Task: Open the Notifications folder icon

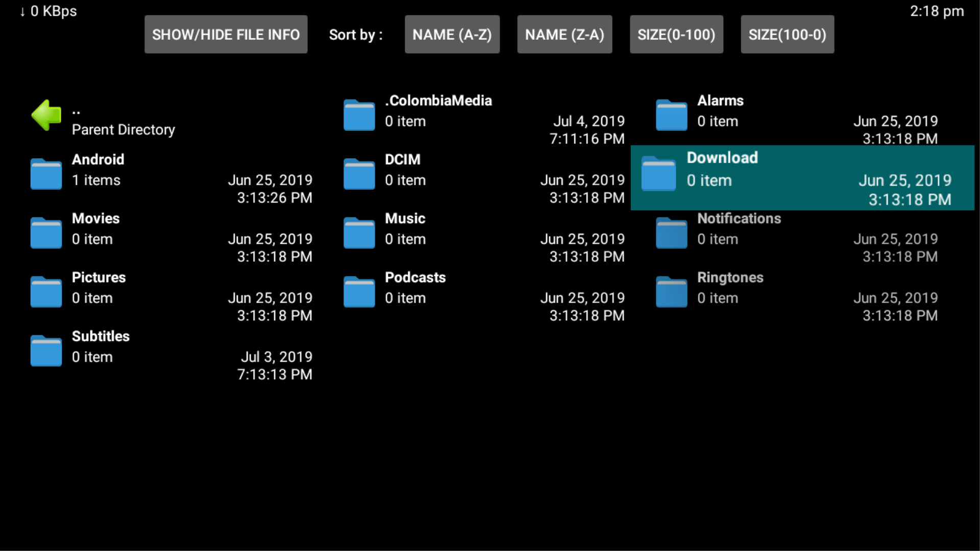Action: [671, 233]
